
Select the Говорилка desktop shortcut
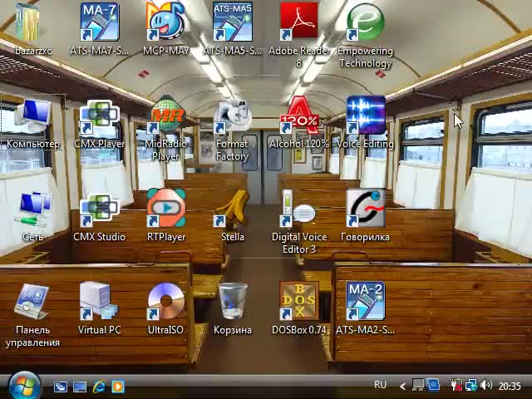pyautogui.click(x=366, y=209)
